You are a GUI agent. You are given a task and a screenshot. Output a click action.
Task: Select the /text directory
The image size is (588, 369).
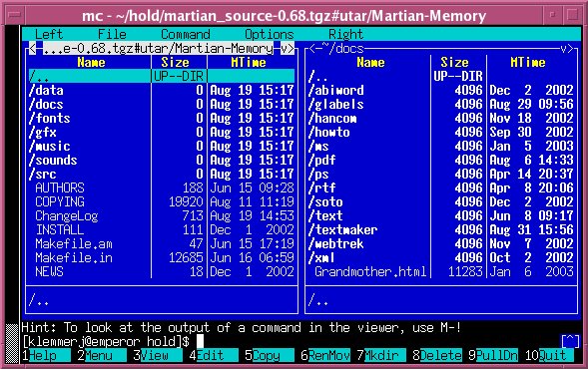441,215
